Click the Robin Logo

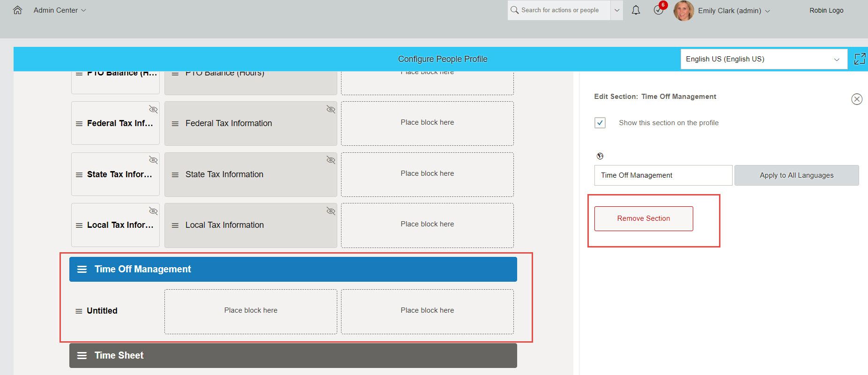pos(826,10)
